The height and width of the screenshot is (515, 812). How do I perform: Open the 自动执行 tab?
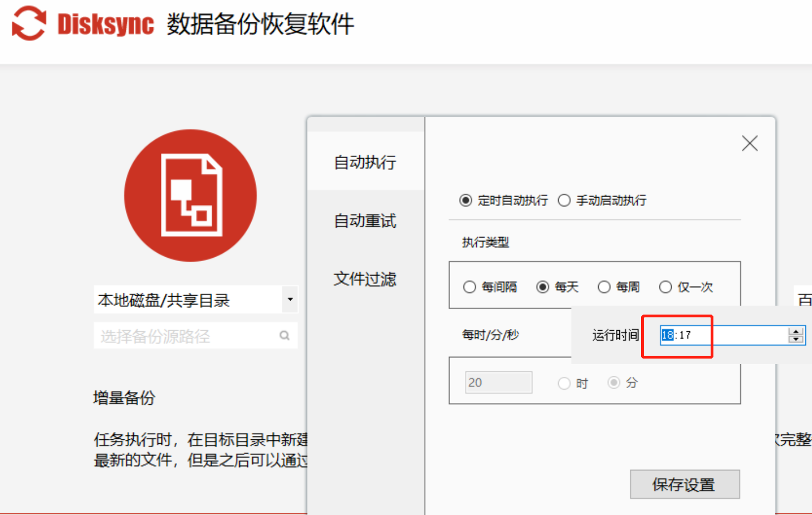pyautogui.click(x=365, y=162)
